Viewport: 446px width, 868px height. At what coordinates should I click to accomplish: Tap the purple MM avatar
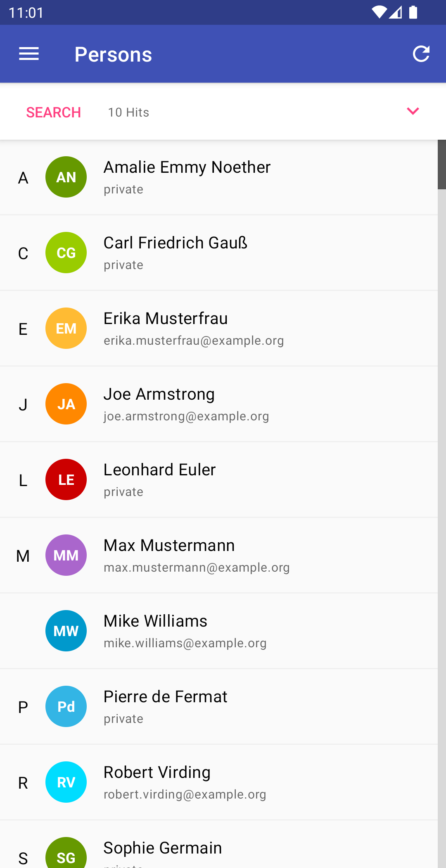pos(66,555)
